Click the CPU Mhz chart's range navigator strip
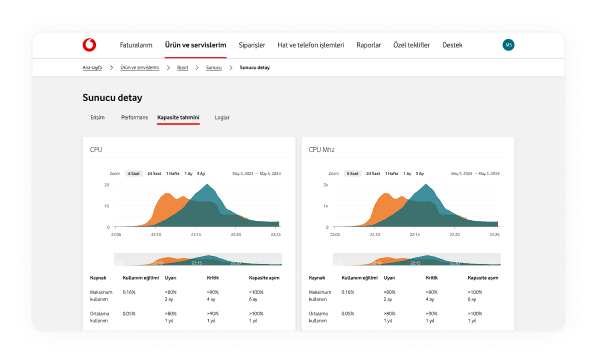598x364 pixels. 416,259
